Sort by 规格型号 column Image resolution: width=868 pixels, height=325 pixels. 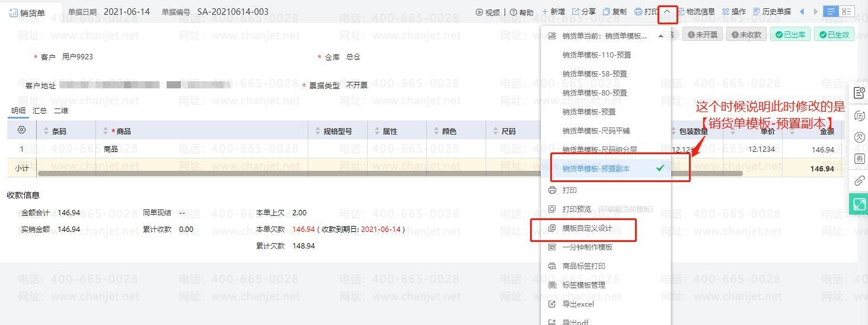(319, 131)
